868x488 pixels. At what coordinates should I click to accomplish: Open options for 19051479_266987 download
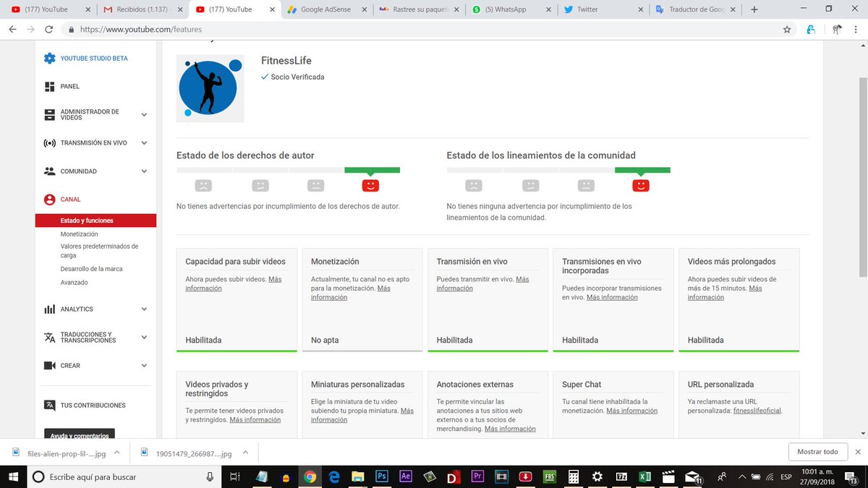coord(244,453)
